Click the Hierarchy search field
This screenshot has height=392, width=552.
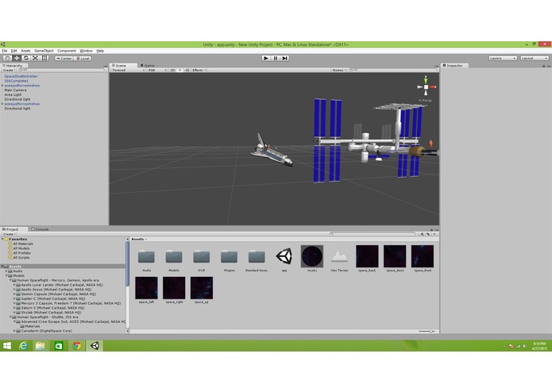(x=62, y=70)
